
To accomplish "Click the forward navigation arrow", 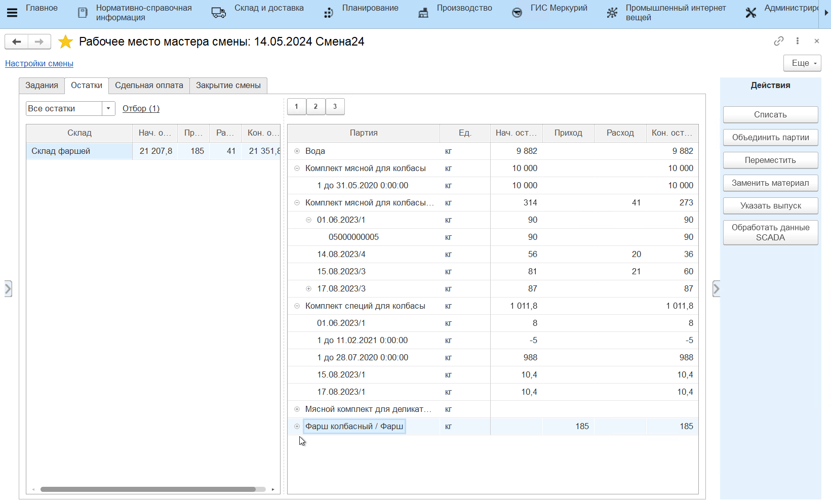I will [x=39, y=41].
